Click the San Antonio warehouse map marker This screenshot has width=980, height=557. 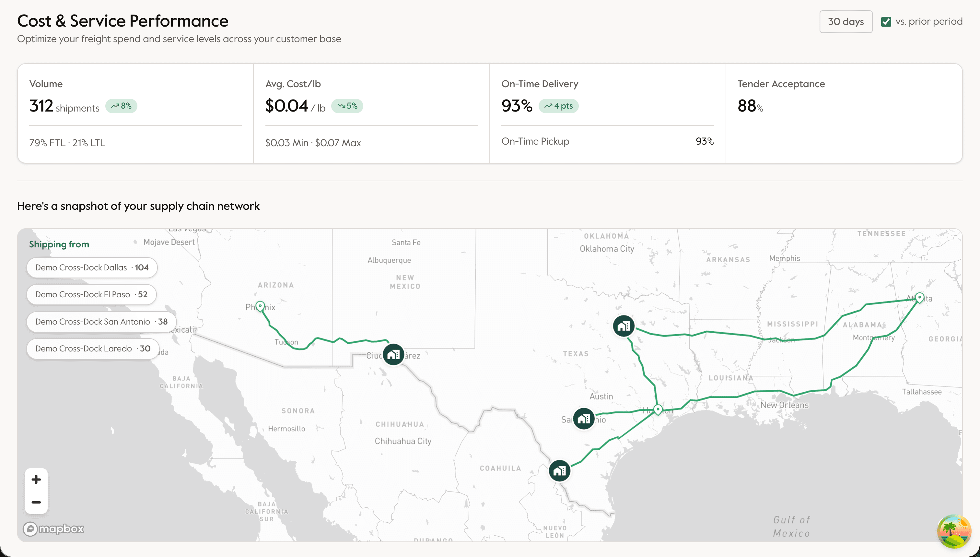(x=583, y=419)
